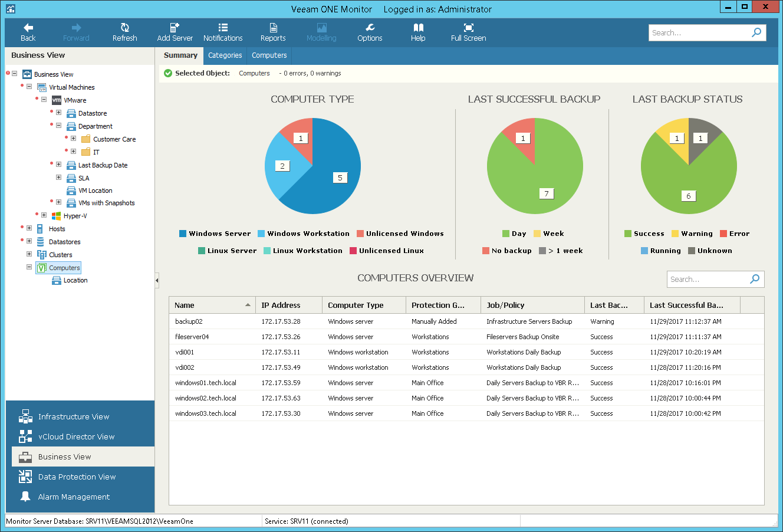Select the Location tree item
Screen dimensions: 783x532
click(75, 281)
